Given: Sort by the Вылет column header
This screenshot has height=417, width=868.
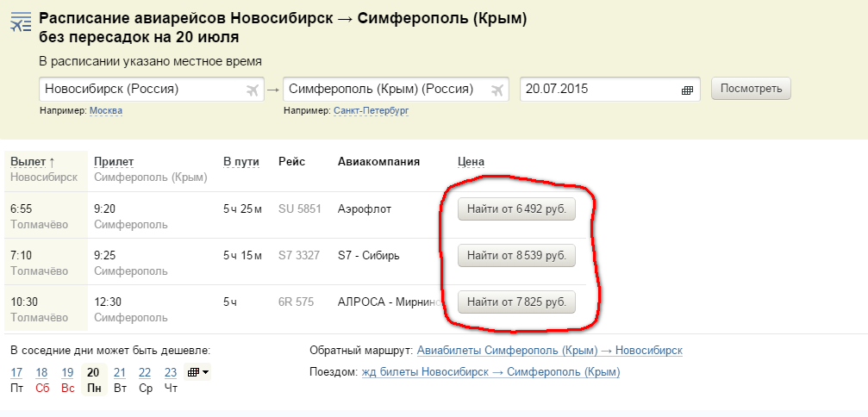Looking at the screenshot, I should coord(32,161).
